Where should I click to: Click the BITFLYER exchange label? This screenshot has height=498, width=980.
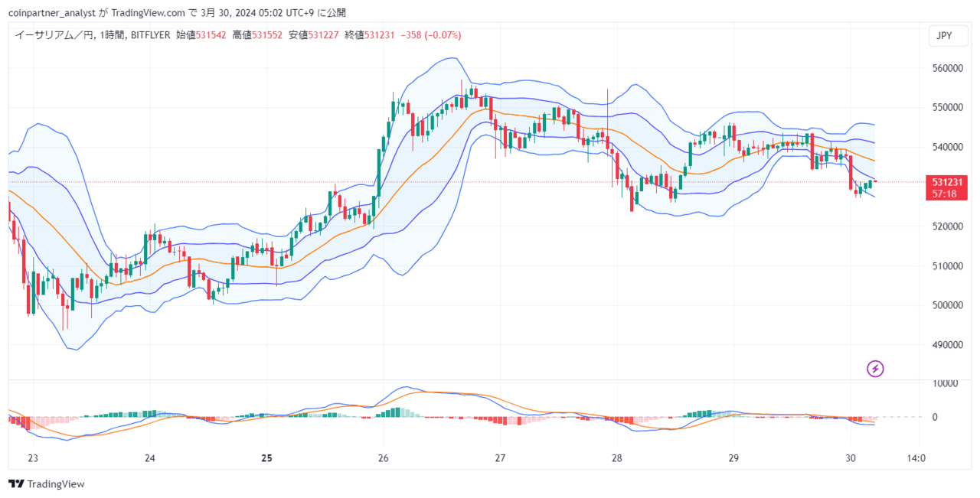(151, 35)
